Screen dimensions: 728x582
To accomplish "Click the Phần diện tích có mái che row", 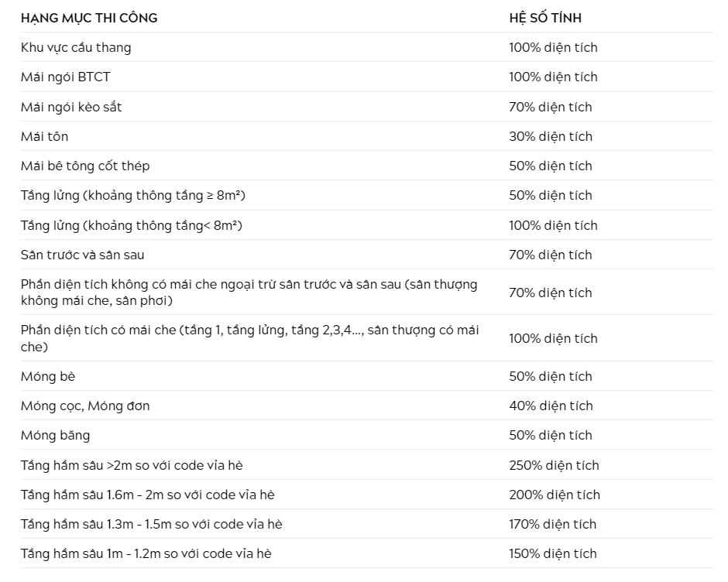I will point(367,338).
